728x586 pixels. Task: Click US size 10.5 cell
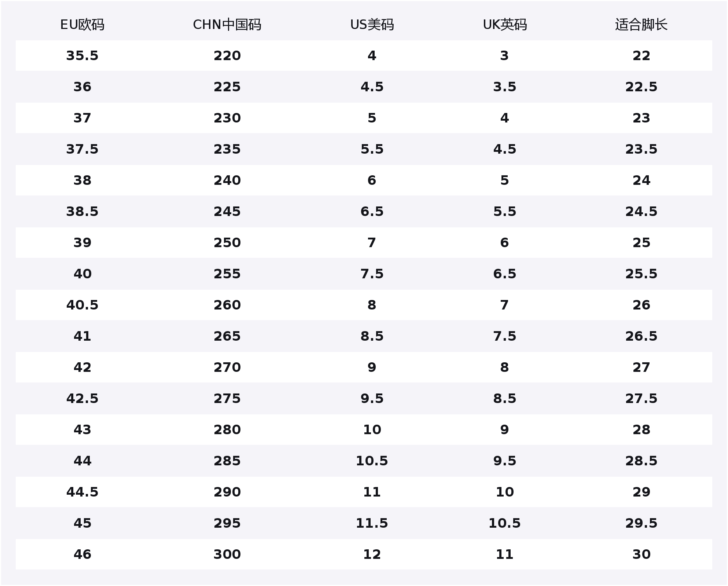coord(372,461)
